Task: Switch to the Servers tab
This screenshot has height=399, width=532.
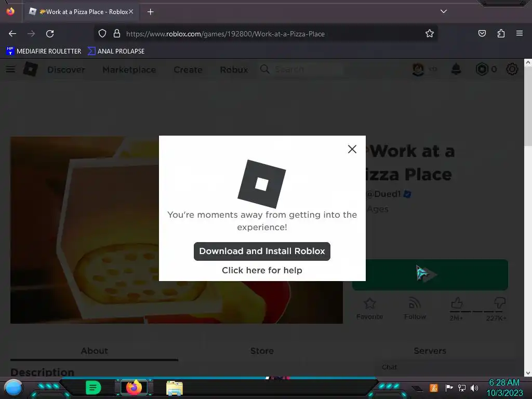Action: click(430, 351)
